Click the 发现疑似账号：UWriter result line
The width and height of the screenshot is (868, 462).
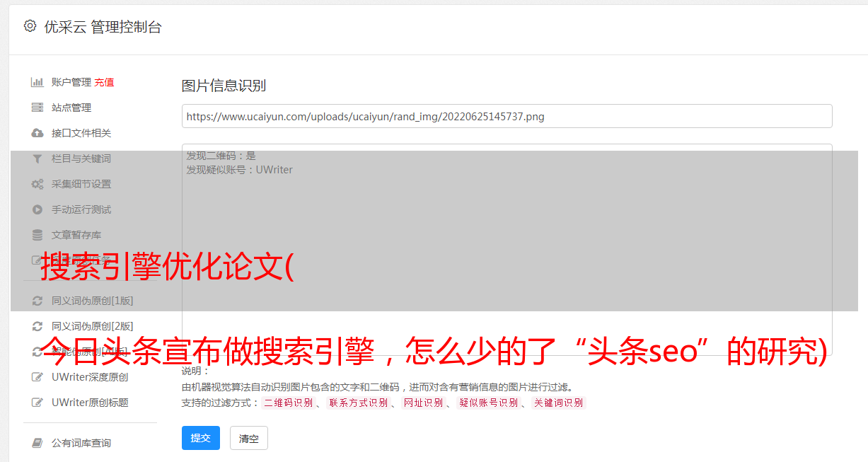tap(239, 170)
